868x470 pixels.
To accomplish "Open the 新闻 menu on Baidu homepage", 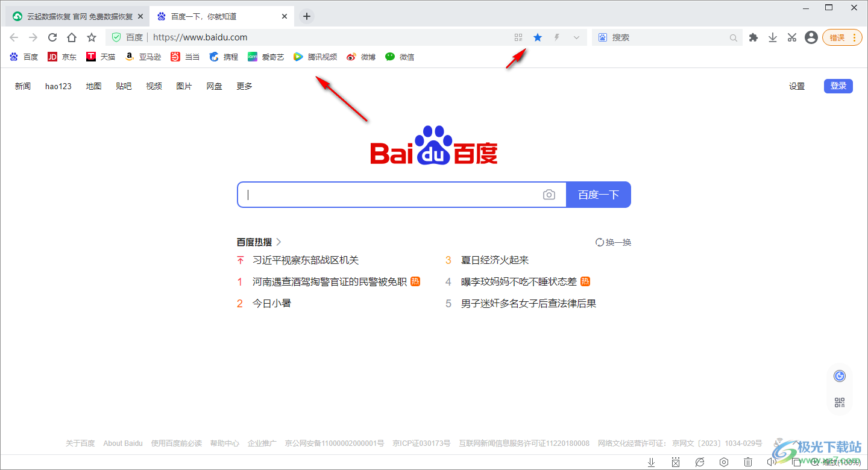I will tap(22, 86).
